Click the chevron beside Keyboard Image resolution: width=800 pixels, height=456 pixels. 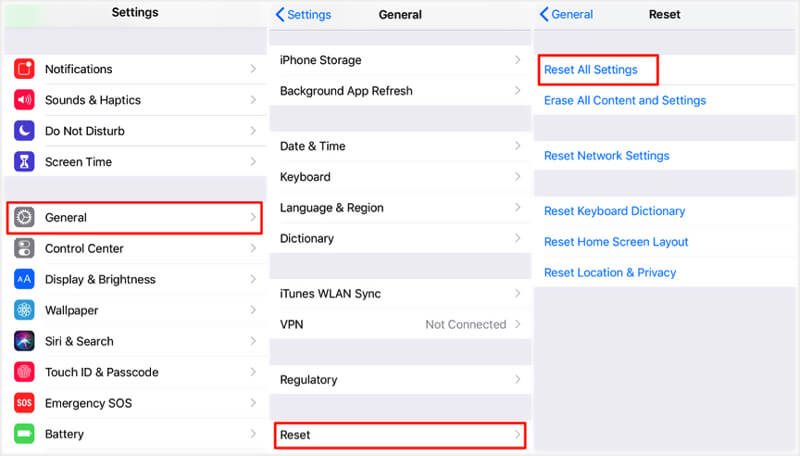click(517, 177)
